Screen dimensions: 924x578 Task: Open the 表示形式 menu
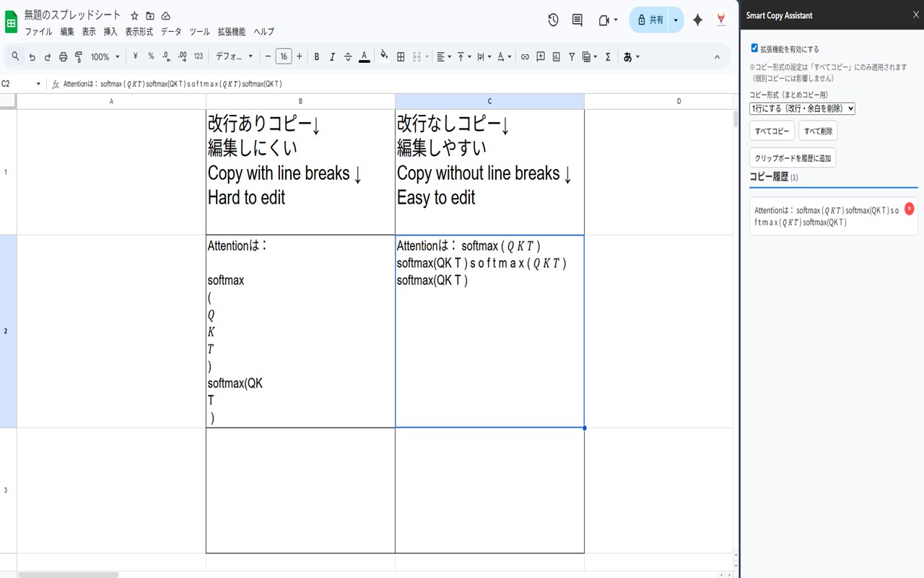(x=139, y=32)
